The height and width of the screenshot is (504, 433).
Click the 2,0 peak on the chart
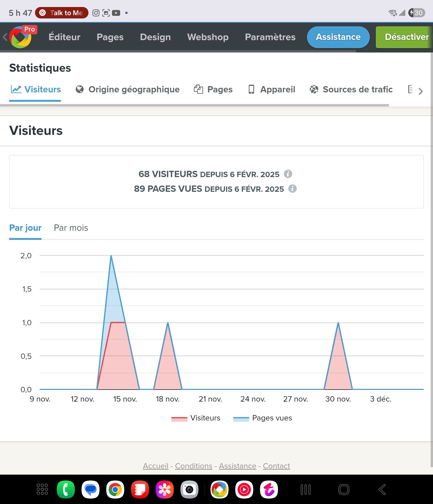point(111,256)
